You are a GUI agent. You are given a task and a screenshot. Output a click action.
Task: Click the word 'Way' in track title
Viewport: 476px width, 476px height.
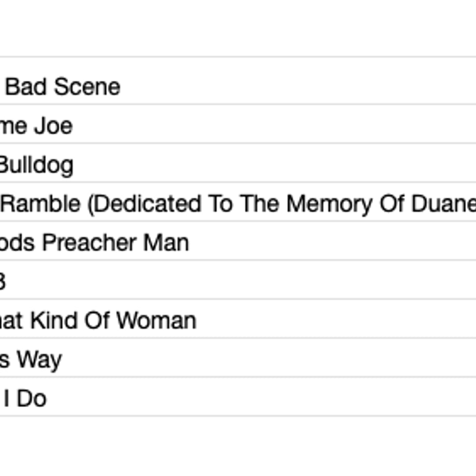tap(39, 360)
